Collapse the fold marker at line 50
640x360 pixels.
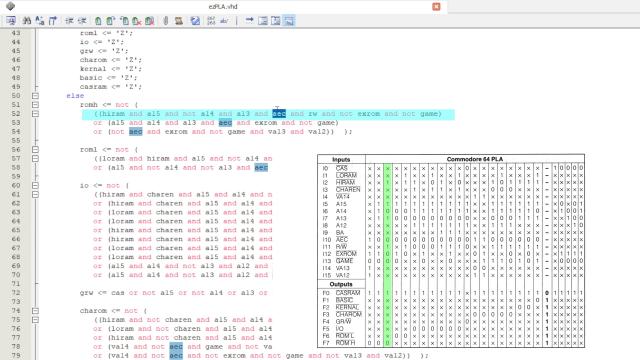tap(36, 96)
